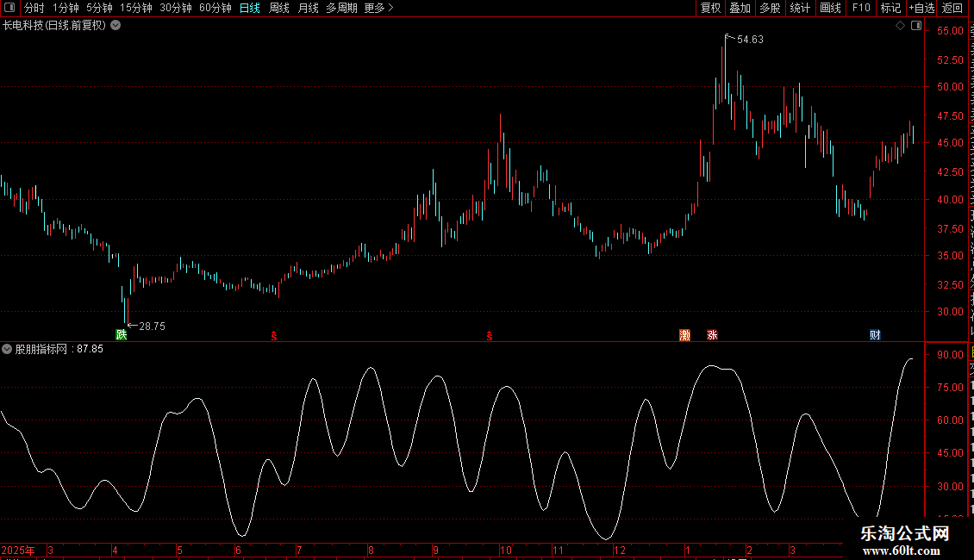Select the 日线 daily chart
This screenshot has width=974, height=560.
[x=250, y=8]
